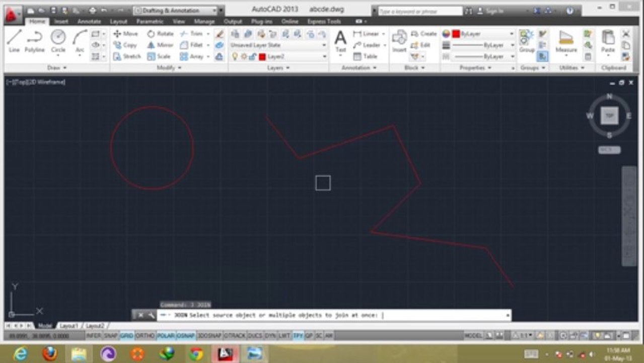Expand the Properties panel

pyautogui.click(x=475, y=68)
